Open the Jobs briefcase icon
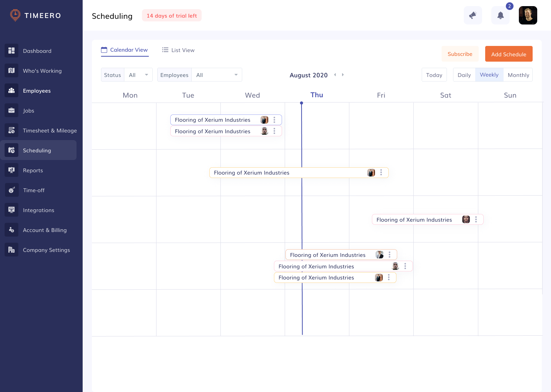 (x=11, y=110)
